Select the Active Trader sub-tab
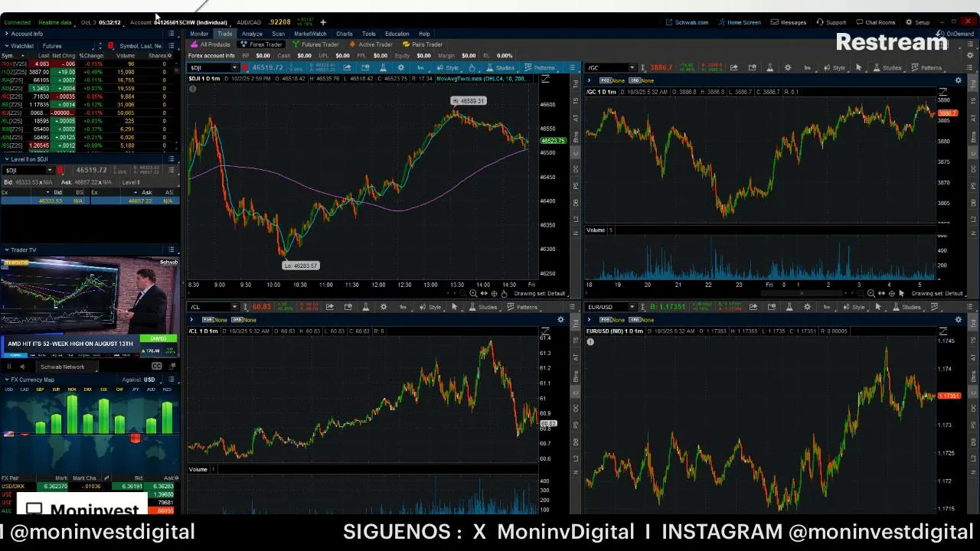 pos(371,44)
